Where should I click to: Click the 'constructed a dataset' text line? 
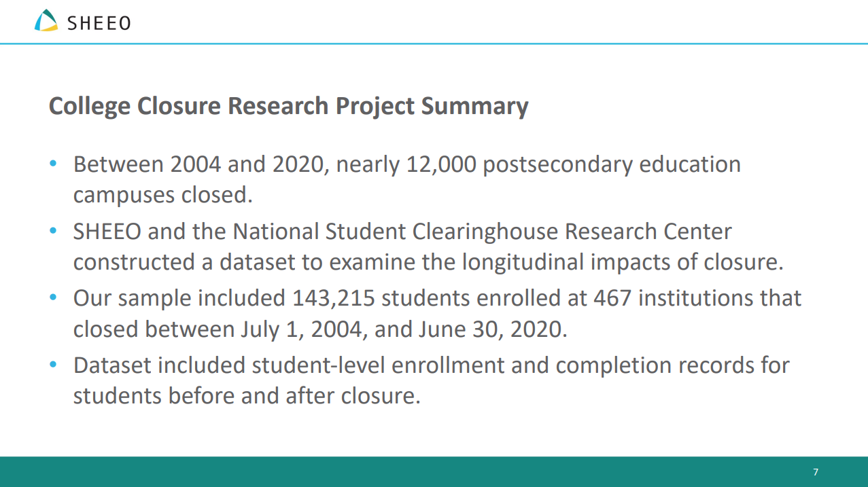tap(428, 262)
